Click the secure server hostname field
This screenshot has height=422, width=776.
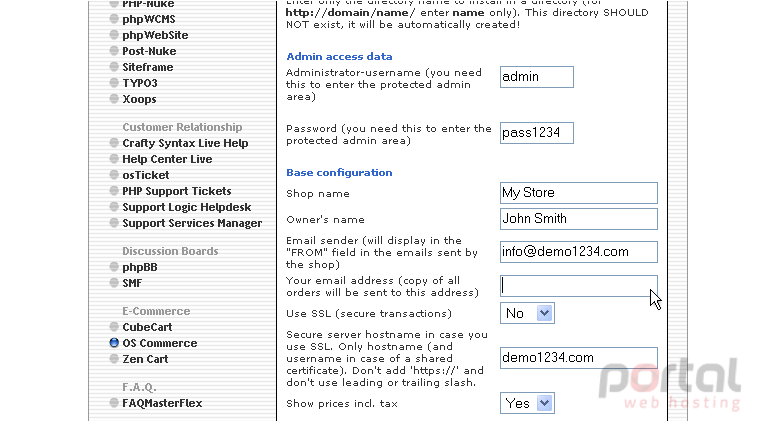[579, 358]
